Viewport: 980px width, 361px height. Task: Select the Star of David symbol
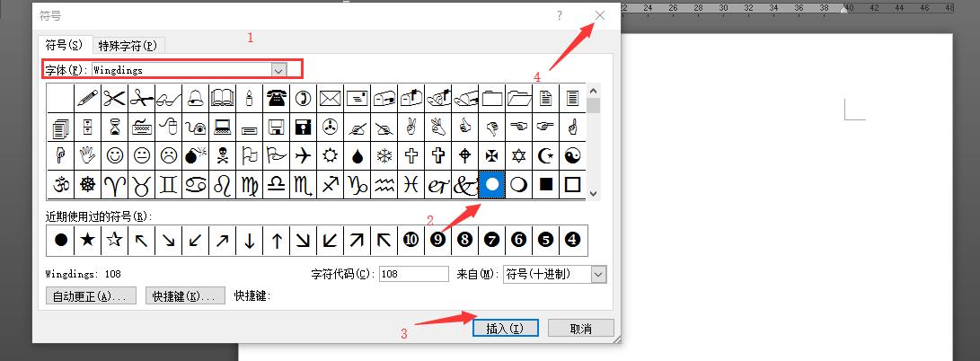pos(519,155)
